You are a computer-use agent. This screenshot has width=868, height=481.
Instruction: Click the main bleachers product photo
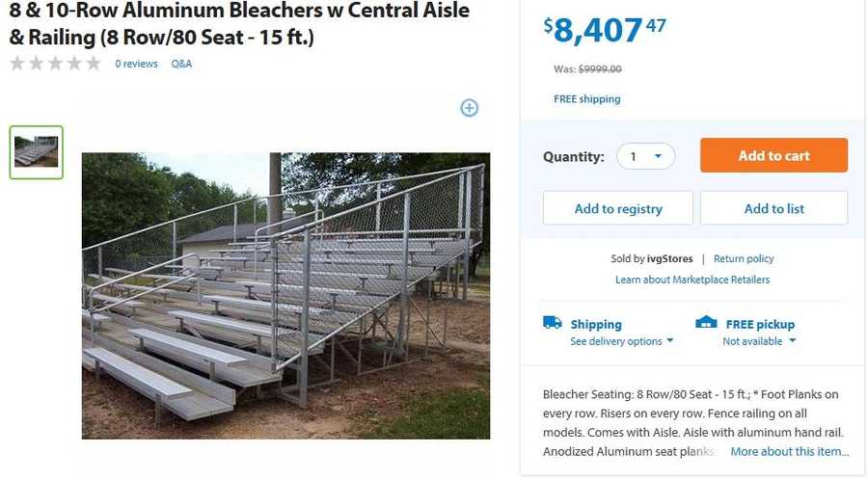tap(285, 295)
